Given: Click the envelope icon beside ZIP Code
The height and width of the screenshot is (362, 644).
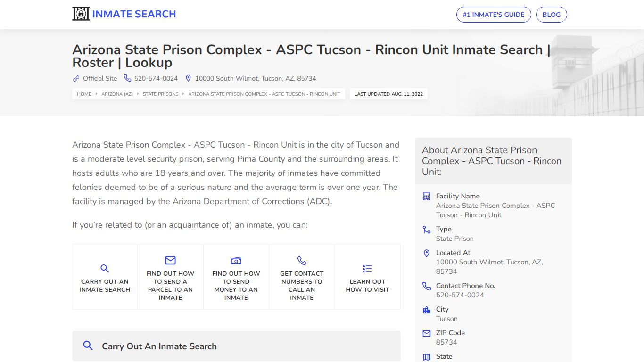Looking at the screenshot, I should pyautogui.click(x=427, y=333).
